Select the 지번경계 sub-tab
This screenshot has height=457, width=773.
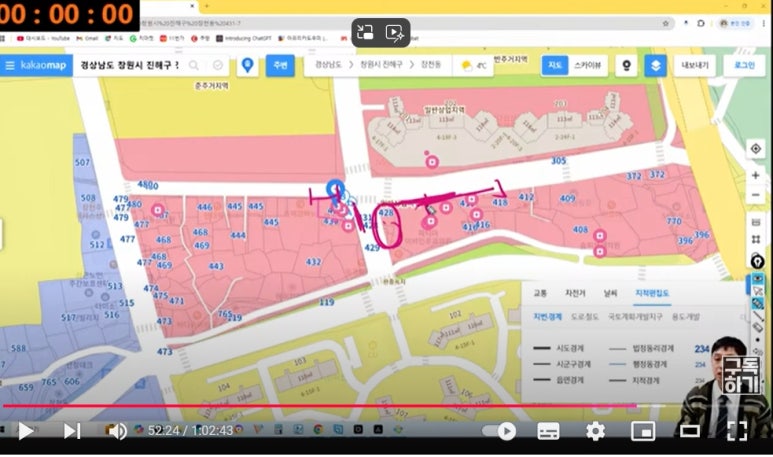tap(547, 316)
